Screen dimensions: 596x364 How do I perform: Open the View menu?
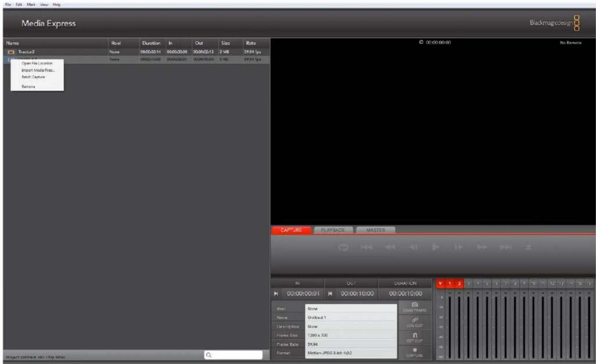coord(44,5)
